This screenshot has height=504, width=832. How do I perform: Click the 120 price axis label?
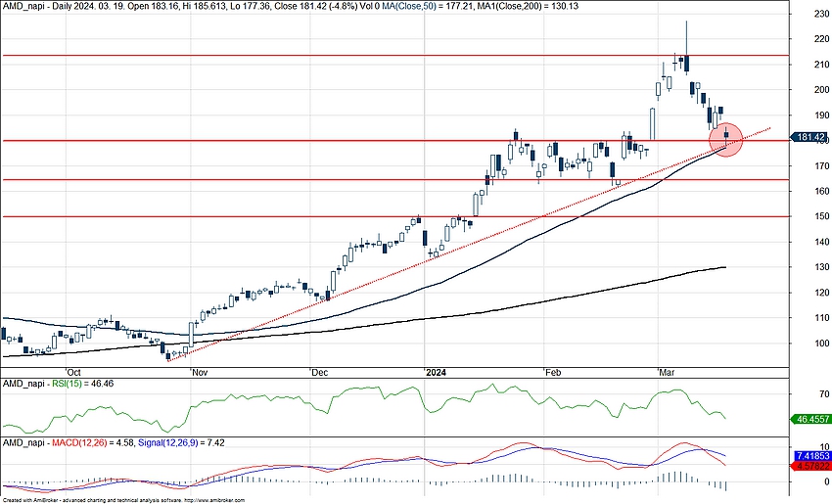(821, 293)
